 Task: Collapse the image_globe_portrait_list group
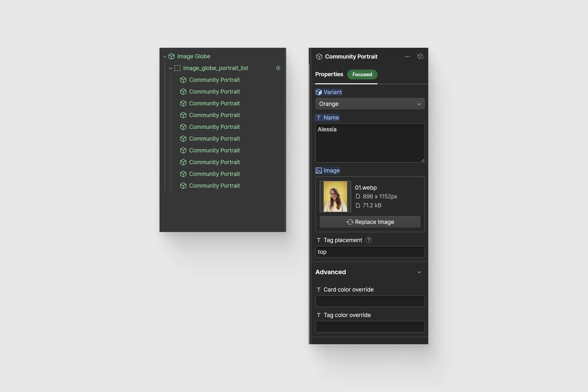[170, 68]
